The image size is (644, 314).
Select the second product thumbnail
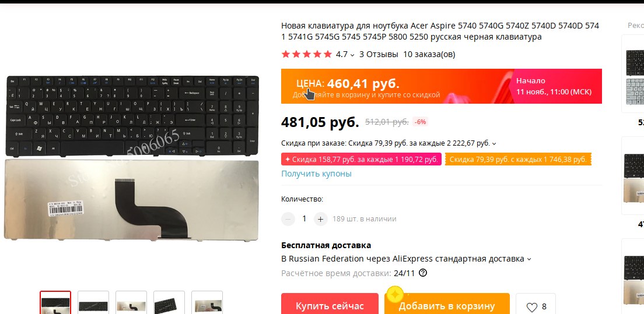click(93, 302)
